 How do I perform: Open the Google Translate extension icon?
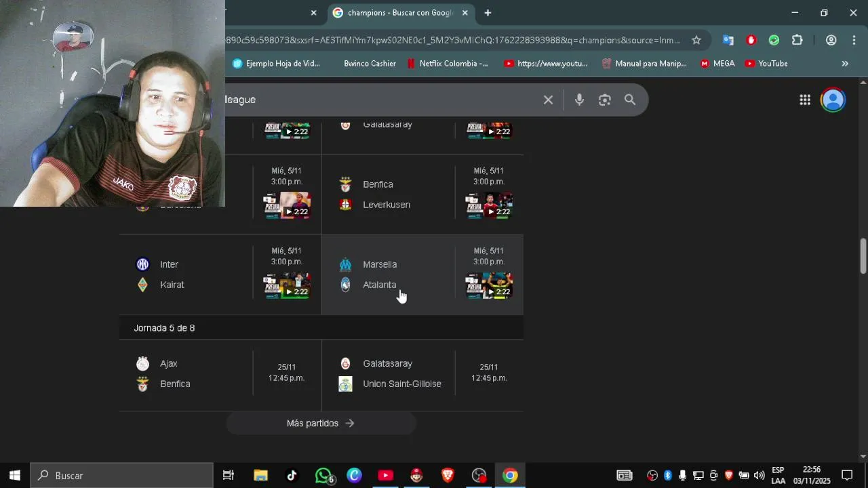click(728, 40)
